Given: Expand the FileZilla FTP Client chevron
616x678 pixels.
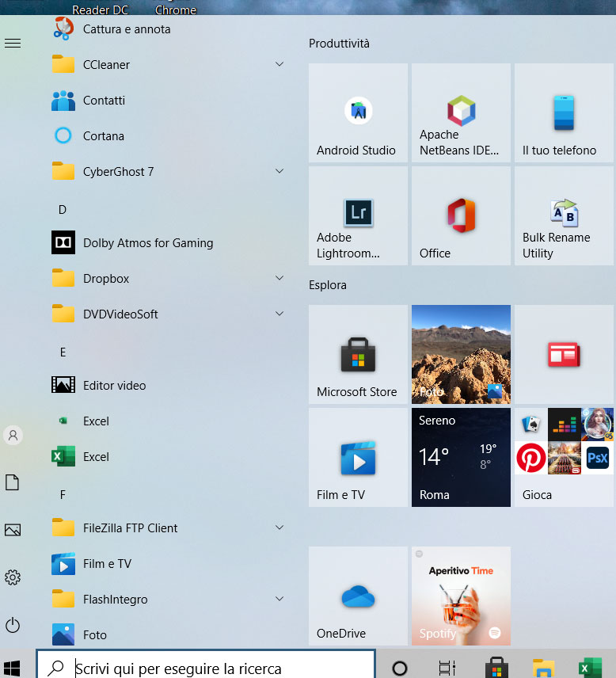Looking at the screenshot, I should tap(279, 528).
